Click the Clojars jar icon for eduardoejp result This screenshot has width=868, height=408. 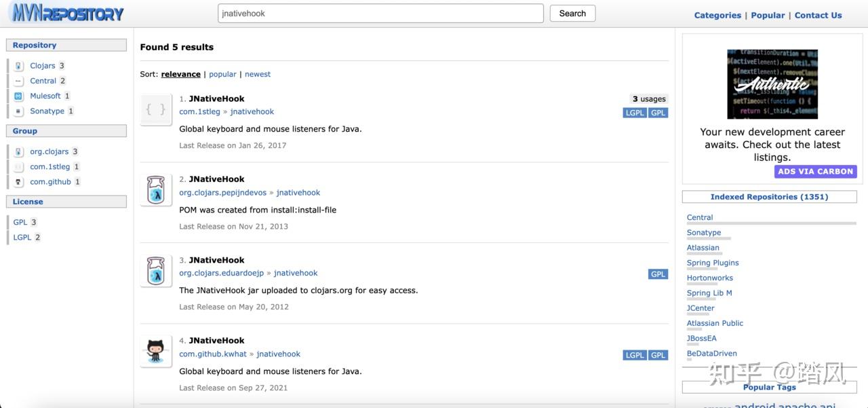coord(155,272)
